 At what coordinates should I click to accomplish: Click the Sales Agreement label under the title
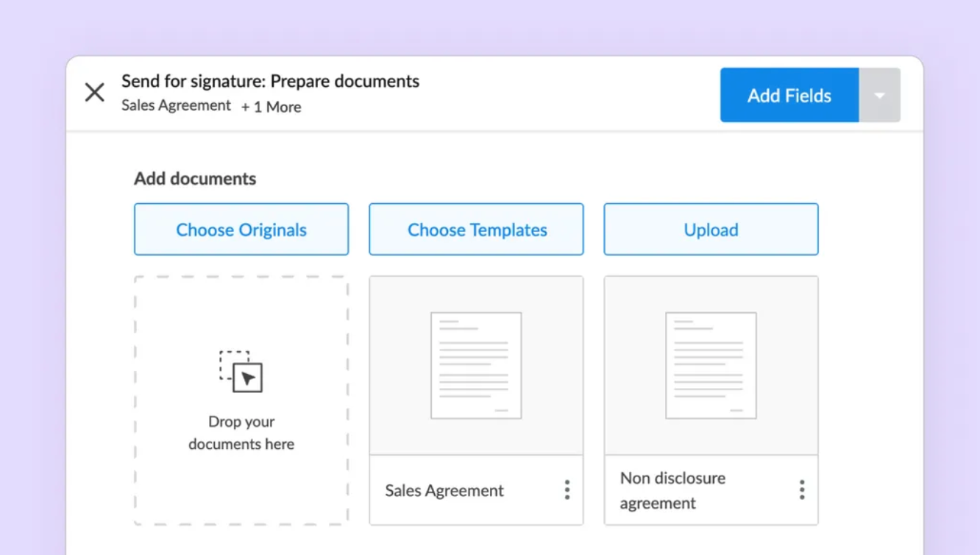[176, 105]
